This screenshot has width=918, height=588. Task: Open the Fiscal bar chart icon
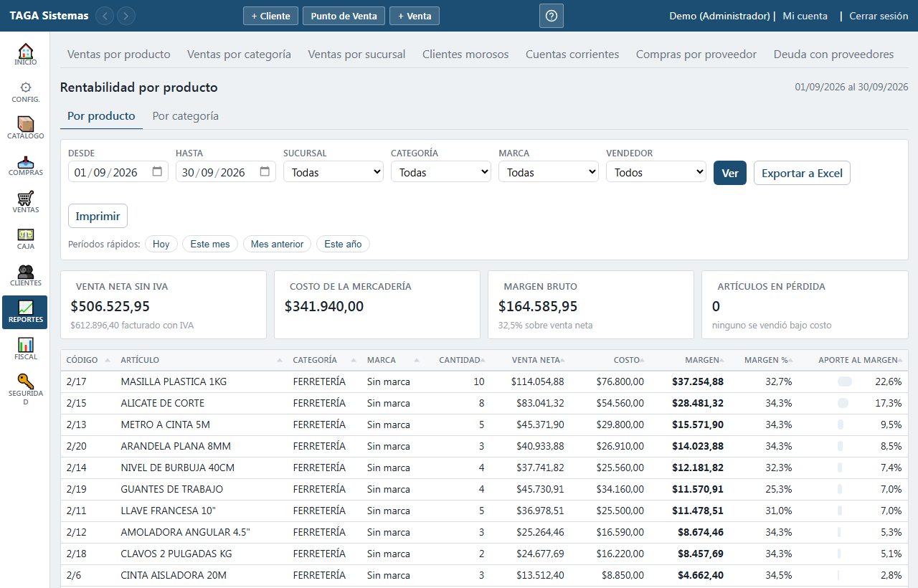[26, 345]
